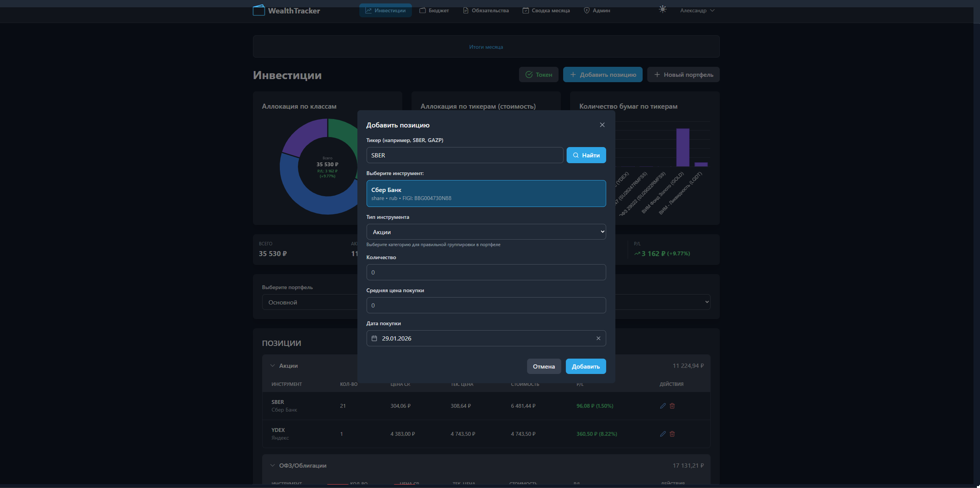Open the Тип инструмента dropdown
Viewport: 980px width, 488px height.
click(x=486, y=232)
